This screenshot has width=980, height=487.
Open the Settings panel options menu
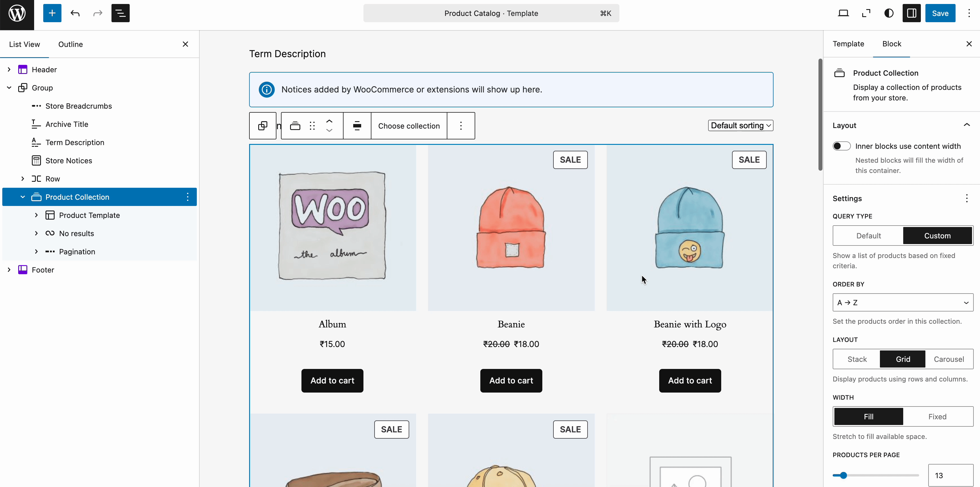[967, 198]
